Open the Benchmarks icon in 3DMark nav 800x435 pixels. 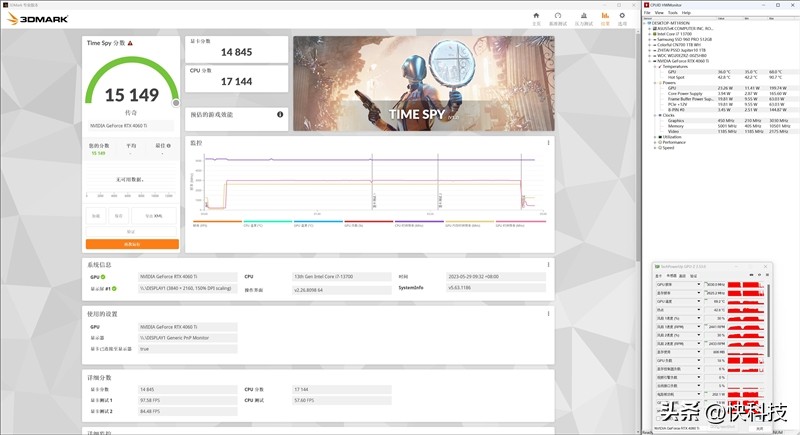coord(558,16)
